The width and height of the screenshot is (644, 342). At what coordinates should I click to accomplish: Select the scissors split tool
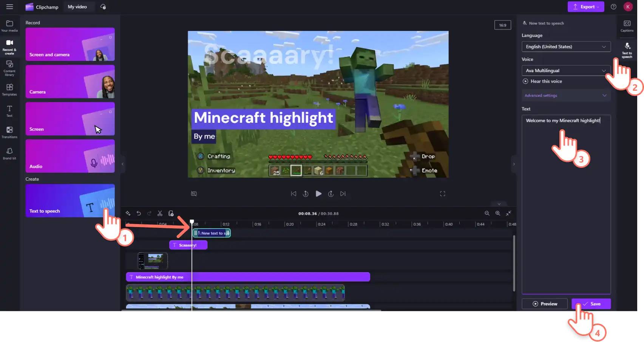(x=160, y=214)
